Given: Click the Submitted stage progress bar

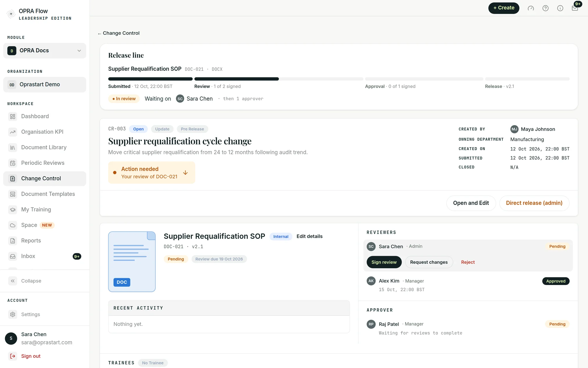Looking at the screenshot, I should tap(150, 79).
